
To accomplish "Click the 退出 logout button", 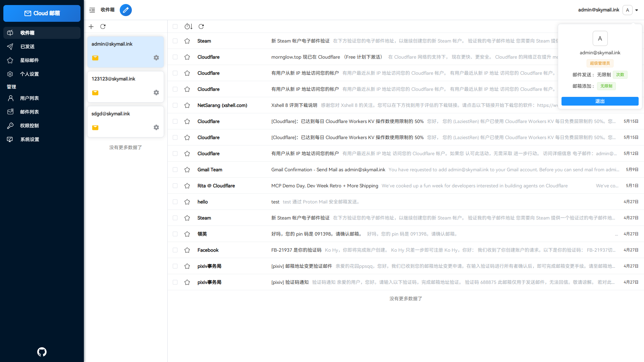I will tap(600, 101).
